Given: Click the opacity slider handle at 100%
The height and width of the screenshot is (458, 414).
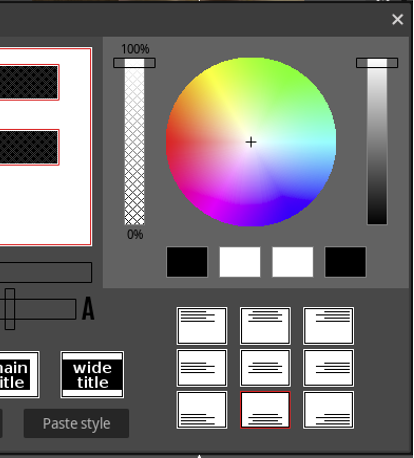Looking at the screenshot, I should (134, 63).
